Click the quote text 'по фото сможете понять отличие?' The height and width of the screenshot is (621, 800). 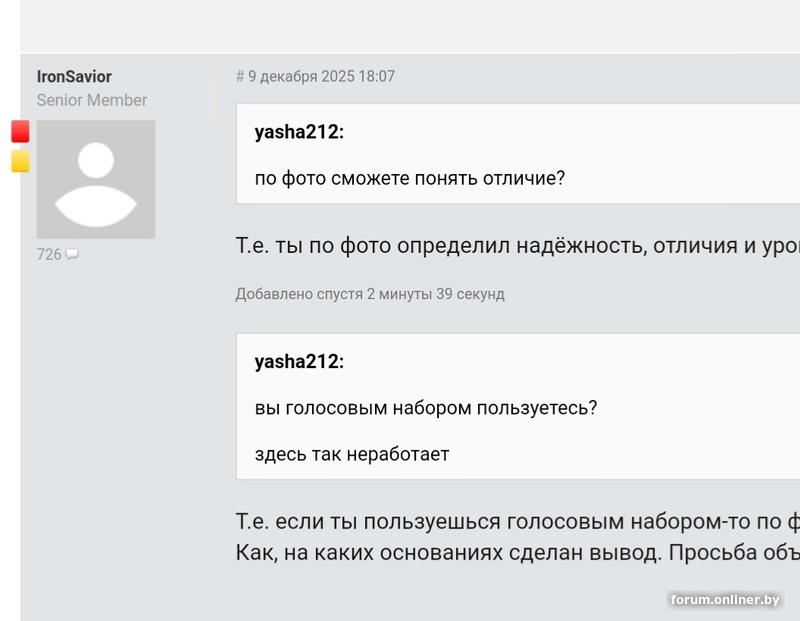tap(410, 179)
